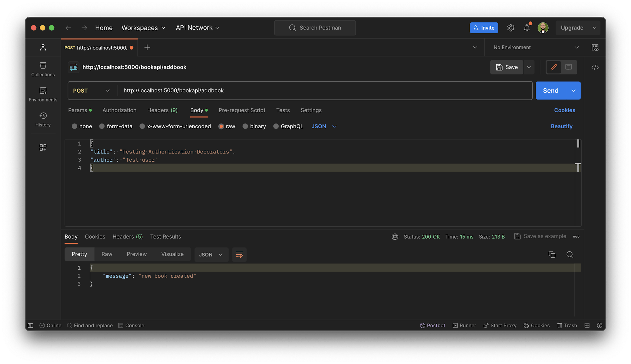Select the binary body radio button
Image resolution: width=631 pixels, height=364 pixels.
[x=245, y=126]
